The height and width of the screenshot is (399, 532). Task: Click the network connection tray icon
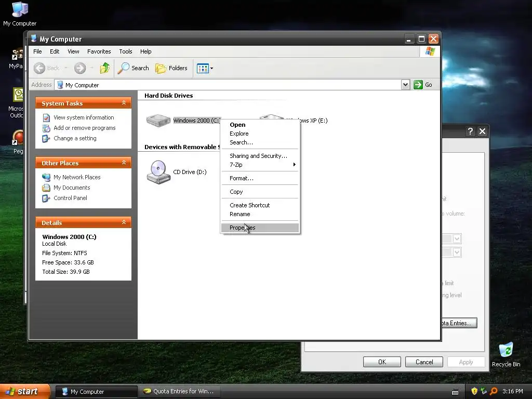tap(484, 391)
